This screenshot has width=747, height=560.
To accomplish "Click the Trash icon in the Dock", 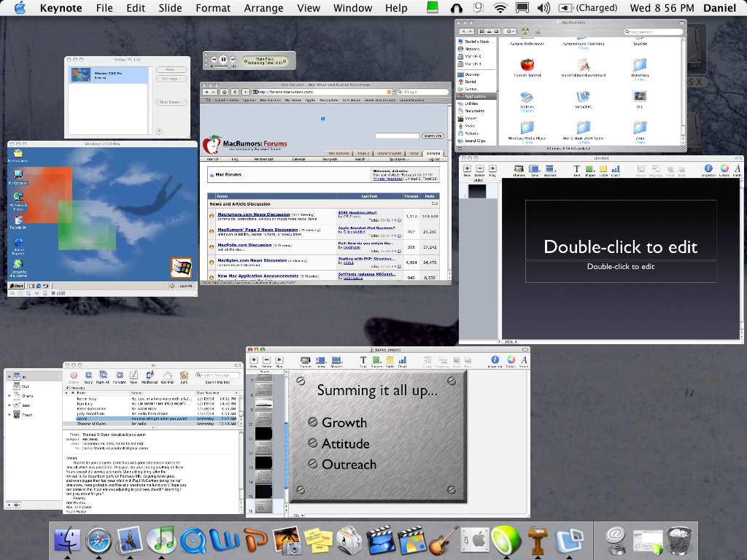I will click(x=679, y=540).
